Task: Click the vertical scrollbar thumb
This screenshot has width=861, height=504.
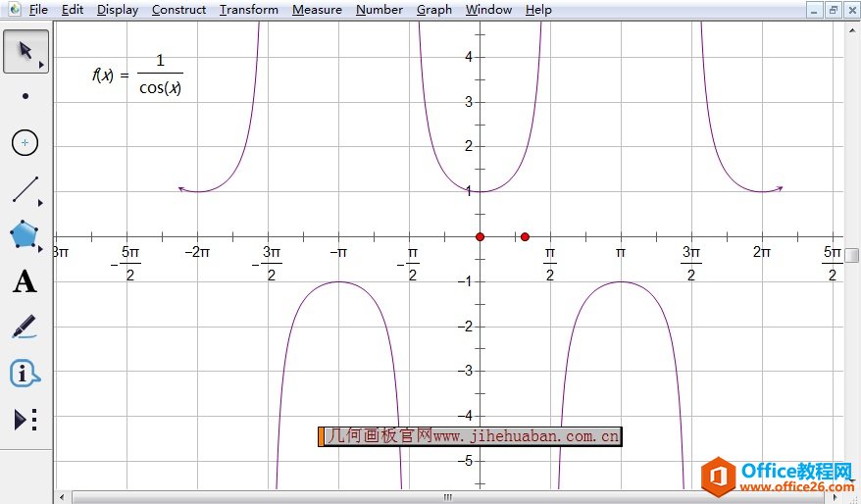Action: [851, 255]
